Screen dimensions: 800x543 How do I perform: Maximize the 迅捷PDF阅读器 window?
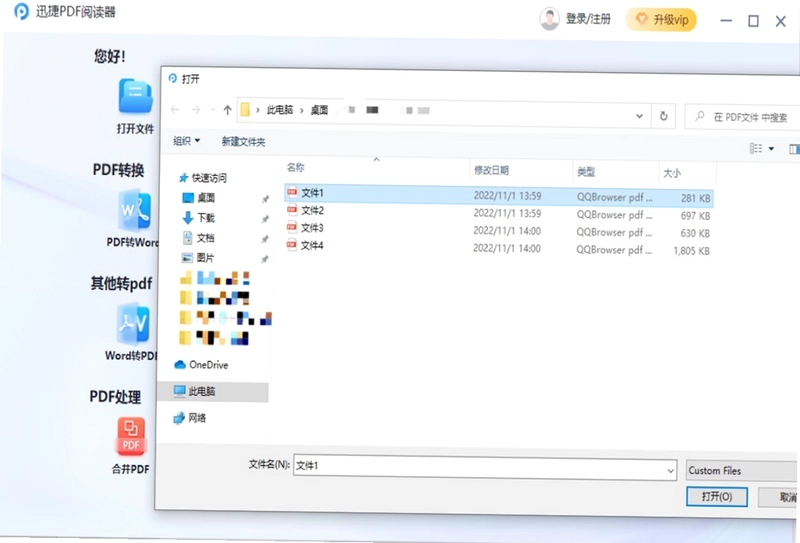pos(753,21)
